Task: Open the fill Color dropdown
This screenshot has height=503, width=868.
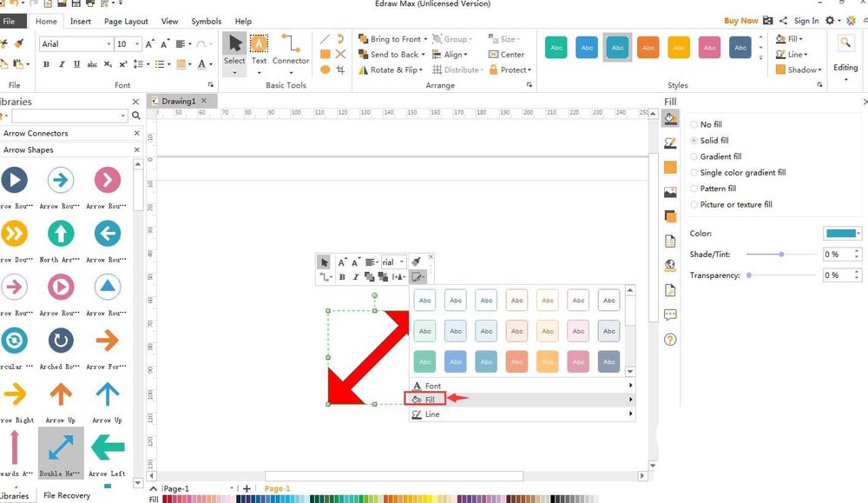Action: [x=842, y=234]
